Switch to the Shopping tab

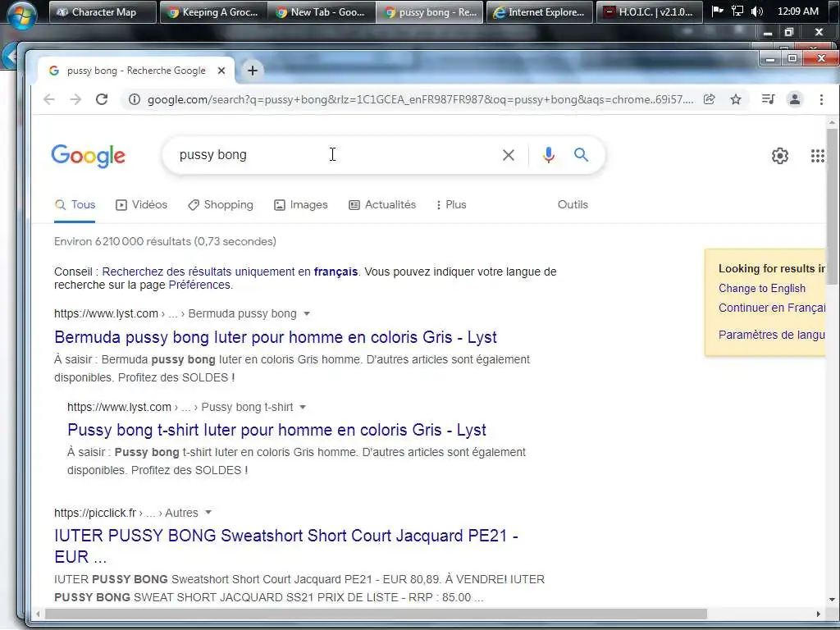pyautogui.click(x=220, y=204)
